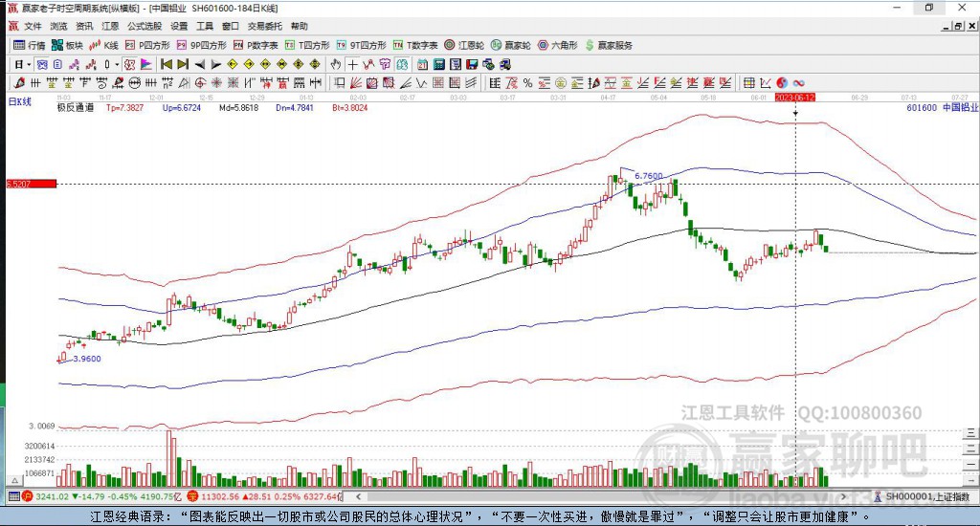980x526 pixels.
Task: Click the SH000001 上证指数 status entry
Action: click(927, 496)
